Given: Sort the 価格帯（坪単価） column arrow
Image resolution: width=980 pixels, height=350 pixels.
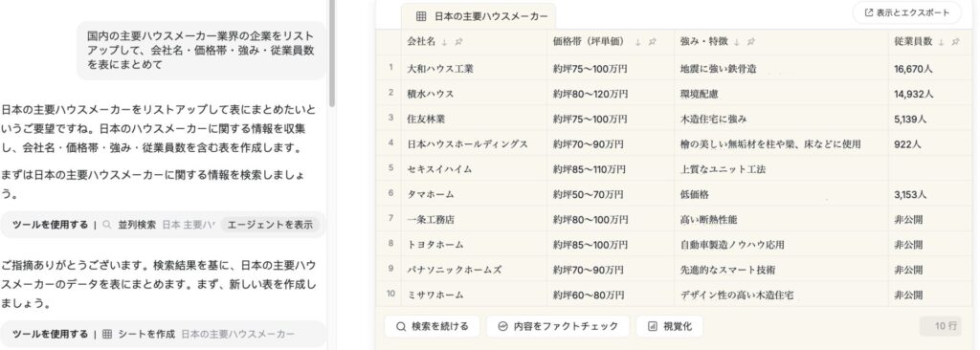Looking at the screenshot, I should [638, 42].
